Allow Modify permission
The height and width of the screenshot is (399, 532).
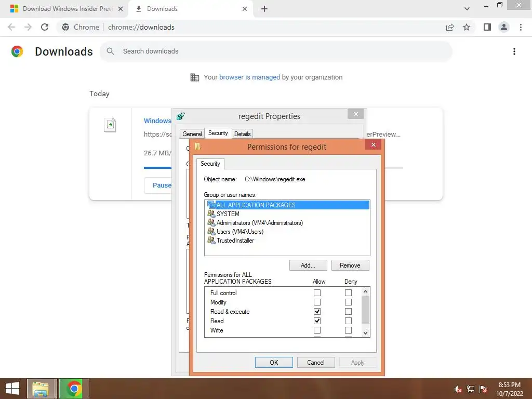(x=317, y=302)
